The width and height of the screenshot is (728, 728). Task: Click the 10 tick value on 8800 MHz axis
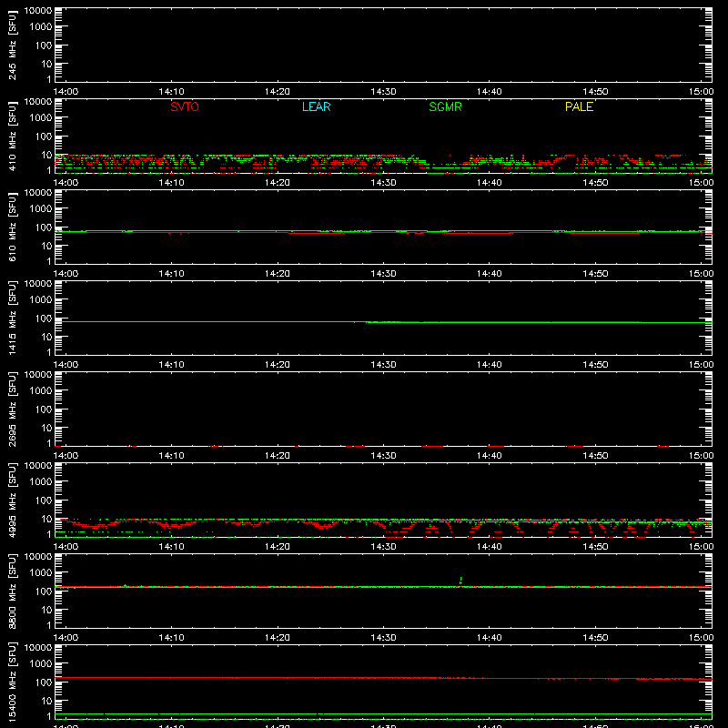(x=46, y=610)
